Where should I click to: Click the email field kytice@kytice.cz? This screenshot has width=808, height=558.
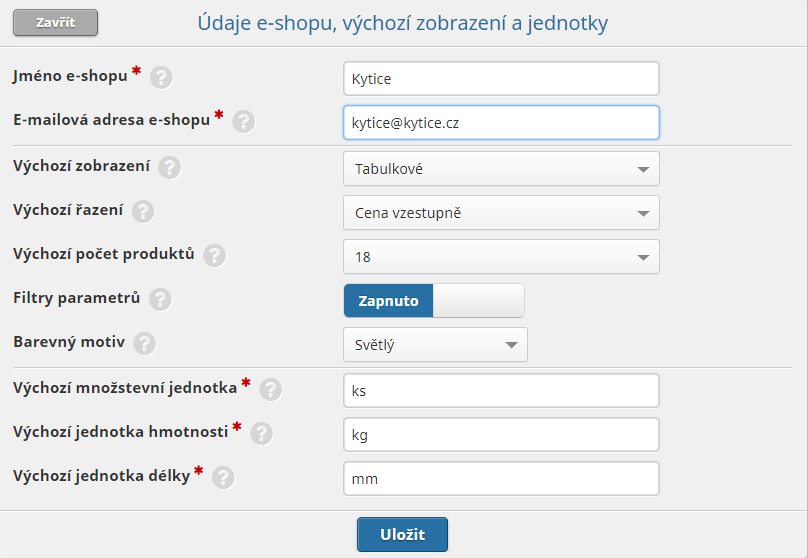[501, 123]
